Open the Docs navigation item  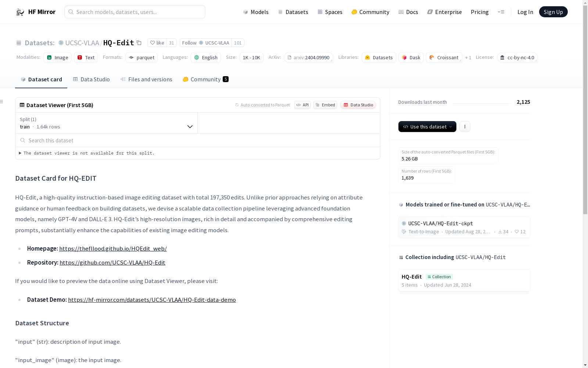coord(408,12)
